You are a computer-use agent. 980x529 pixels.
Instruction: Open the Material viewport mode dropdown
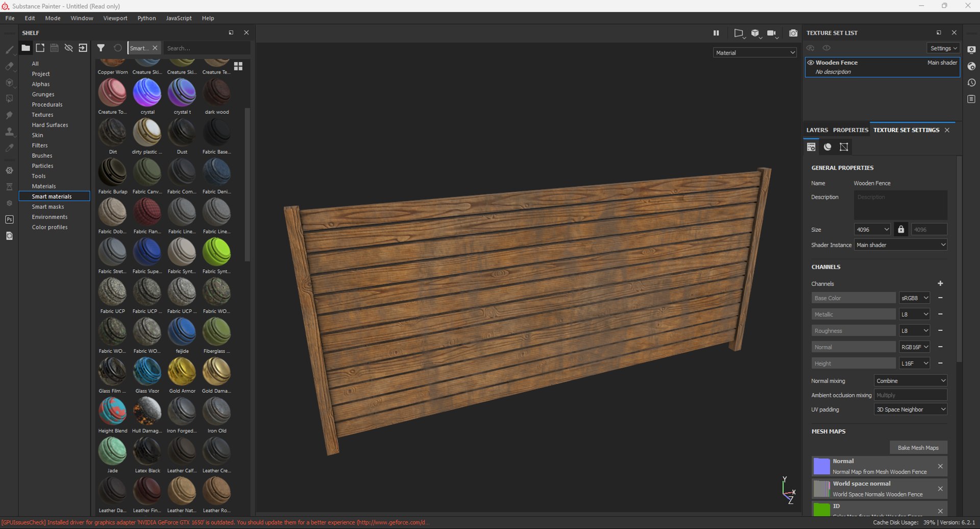click(755, 53)
